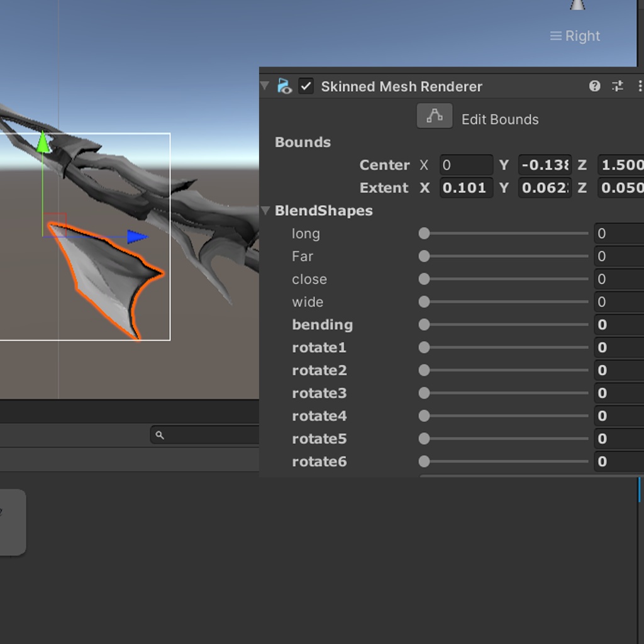
Task: Click the blue Z-axis gizmo arrow
Action: pos(137,237)
